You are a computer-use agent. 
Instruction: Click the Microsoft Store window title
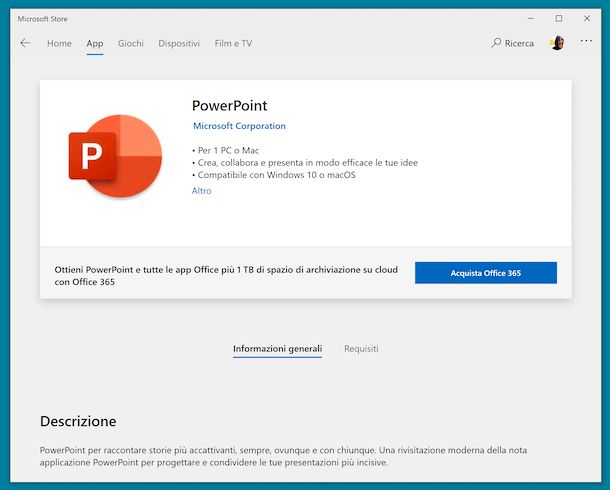[x=42, y=19]
